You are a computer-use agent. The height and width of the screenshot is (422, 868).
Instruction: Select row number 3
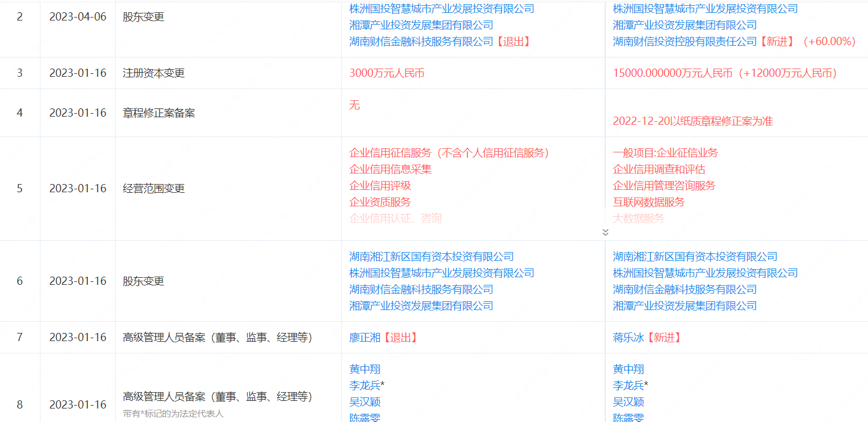tap(20, 73)
